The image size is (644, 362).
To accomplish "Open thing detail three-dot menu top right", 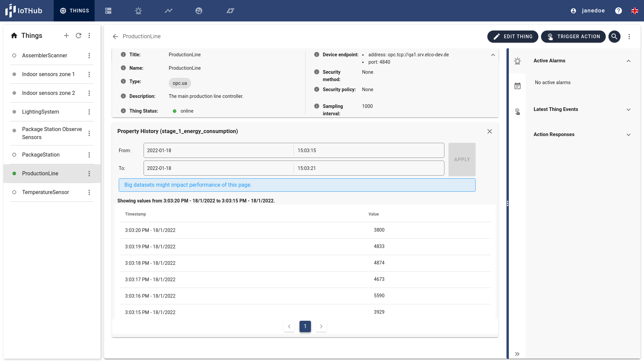I will pos(629,37).
